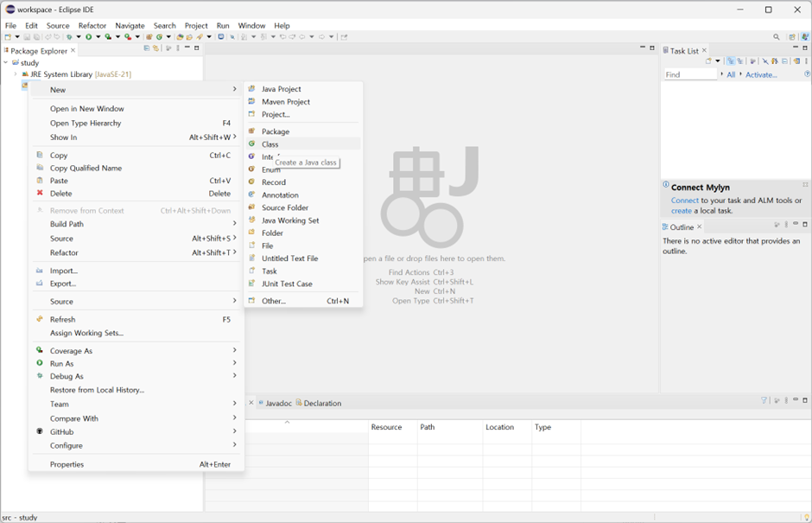Switch to the Declaration tab
Image resolution: width=812 pixels, height=523 pixels.
tap(318, 403)
